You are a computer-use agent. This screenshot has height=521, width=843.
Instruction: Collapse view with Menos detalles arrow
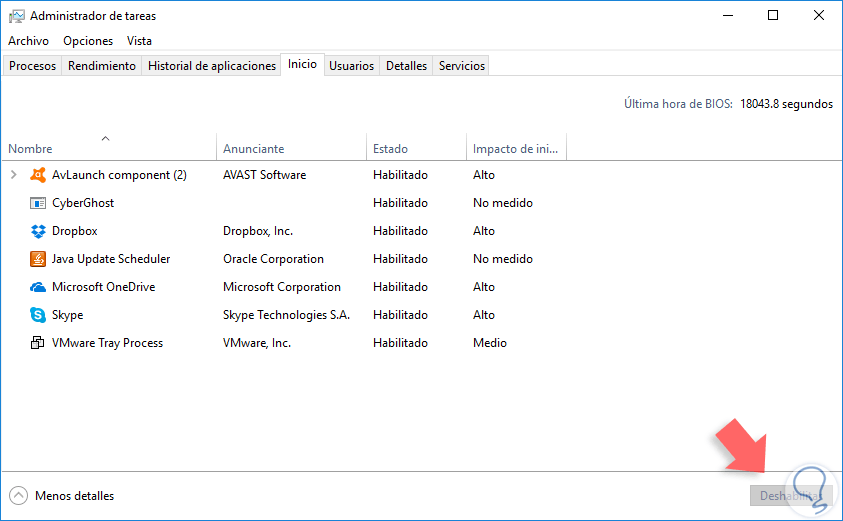tap(18, 496)
